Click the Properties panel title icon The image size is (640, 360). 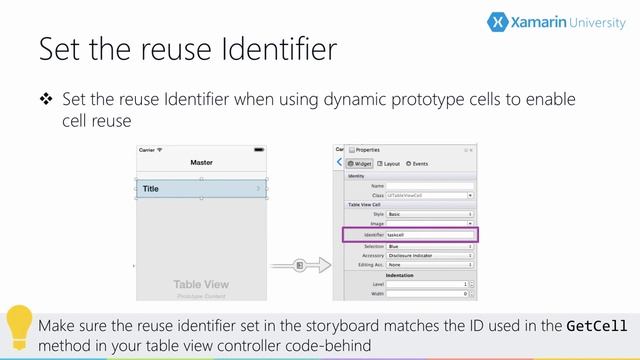coord(351,150)
